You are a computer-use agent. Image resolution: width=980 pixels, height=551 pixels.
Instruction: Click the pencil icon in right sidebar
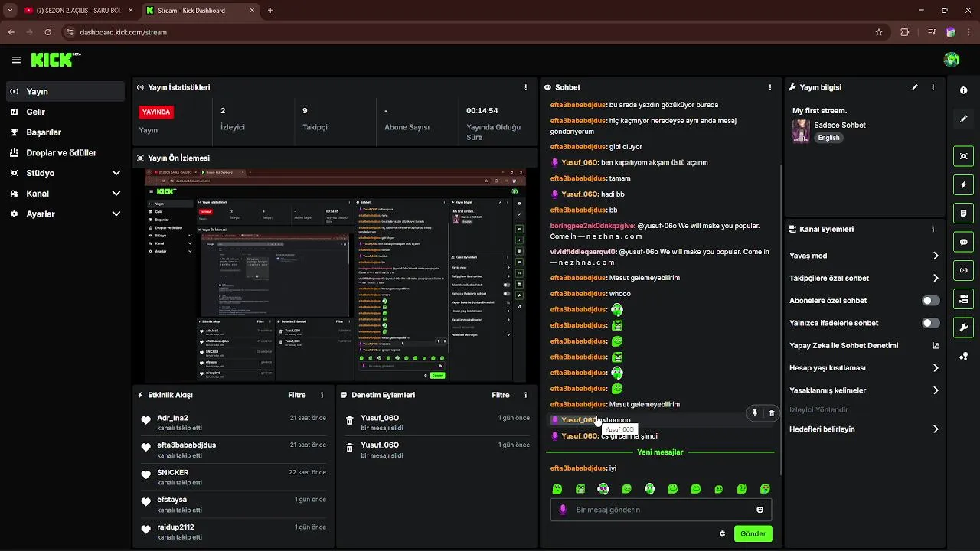pyautogui.click(x=963, y=119)
